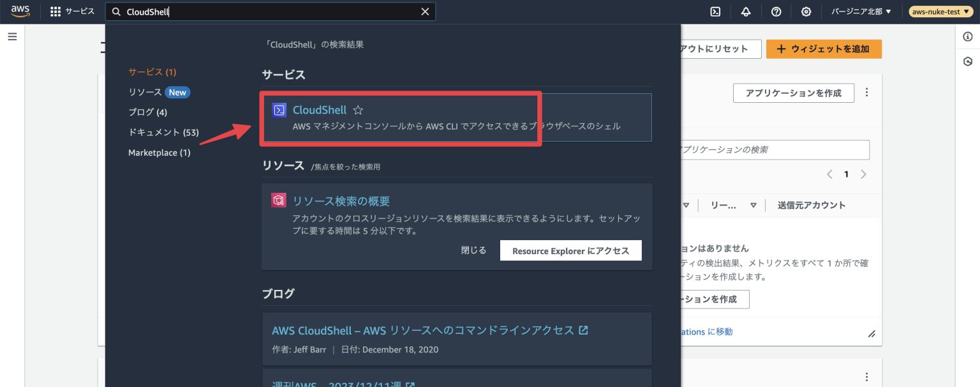Click the hamburger menu icon on left edge
This screenshot has height=387, width=980.
[12, 36]
